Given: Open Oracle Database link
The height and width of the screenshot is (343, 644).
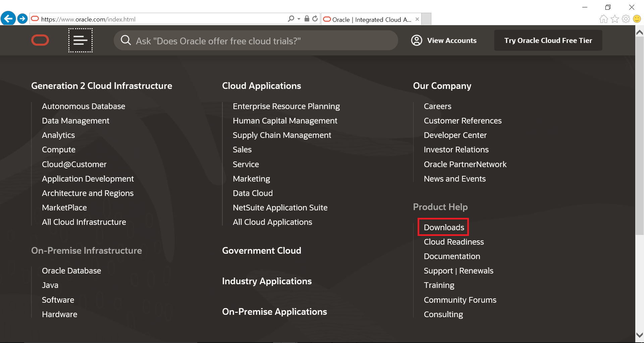Looking at the screenshot, I should (71, 271).
